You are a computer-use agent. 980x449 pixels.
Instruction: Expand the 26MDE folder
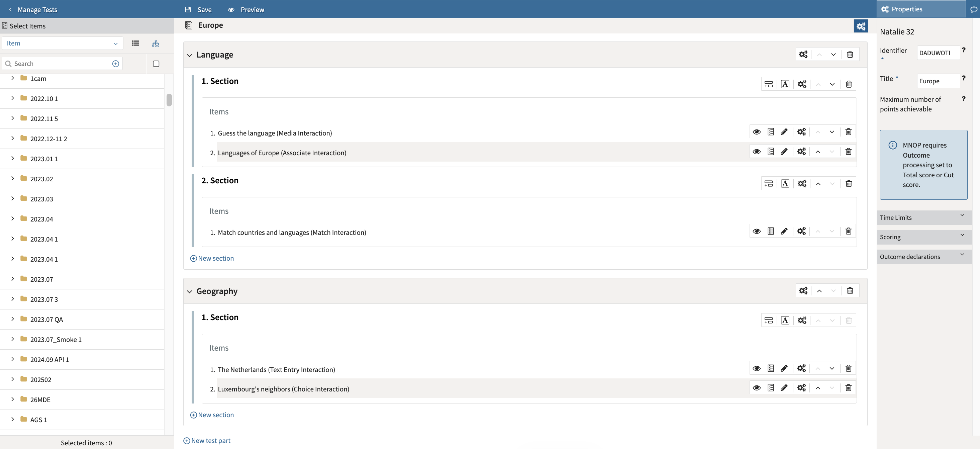pos(13,399)
